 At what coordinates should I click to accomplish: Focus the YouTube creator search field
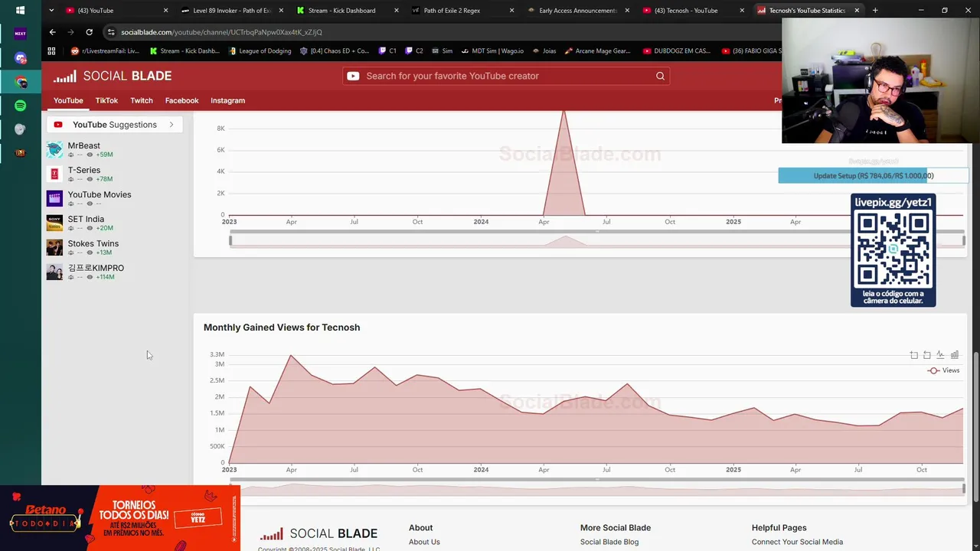click(x=505, y=76)
